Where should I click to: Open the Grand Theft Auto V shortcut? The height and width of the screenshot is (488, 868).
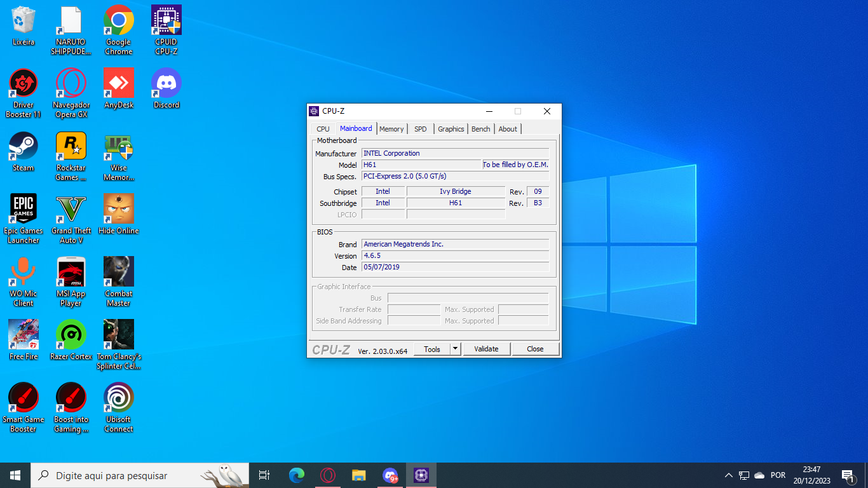coord(71,219)
